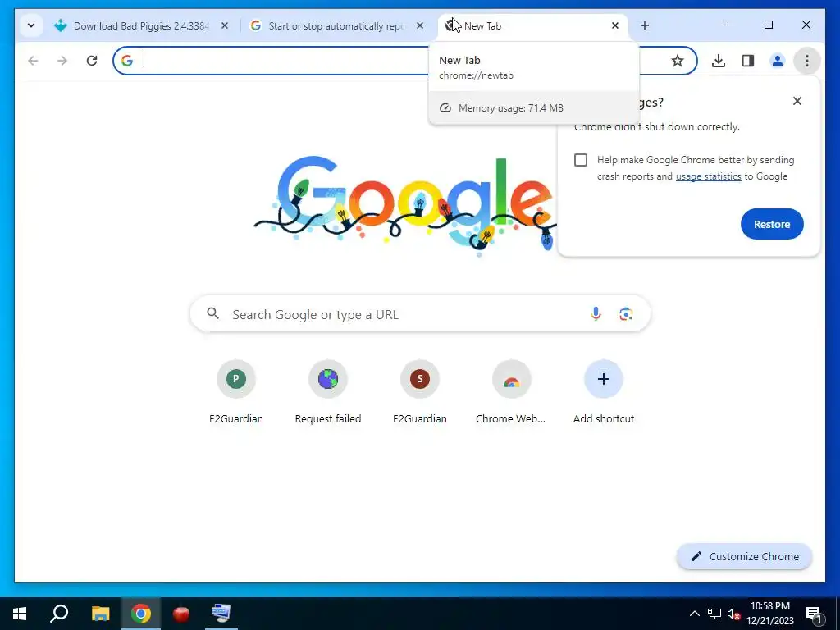This screenshot has height=630, width=840.
Task: Open the Windows Start menu
Action: [x=20, y=614]
